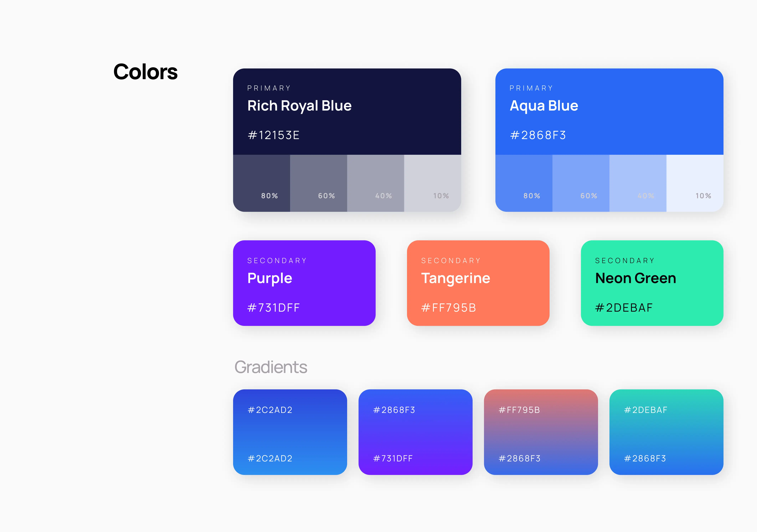The height and width of the screenshot is (532, 757).
Task: Choose the #FF795B to #2868F3 gradient
Action: tap(541, 432)
